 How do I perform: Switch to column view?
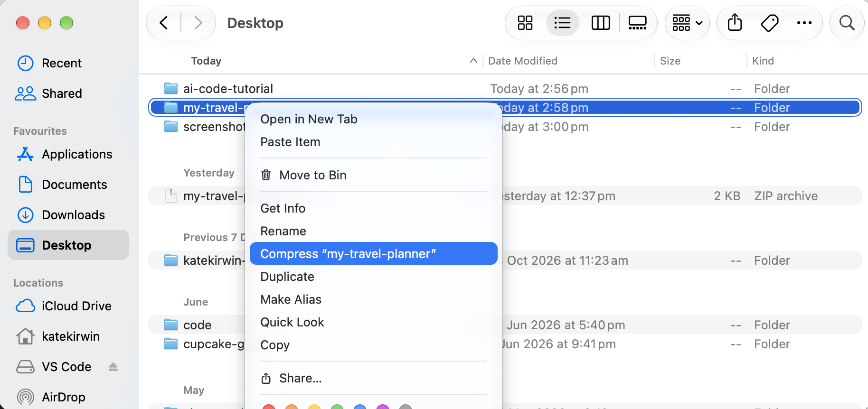[x=601, y=23]
